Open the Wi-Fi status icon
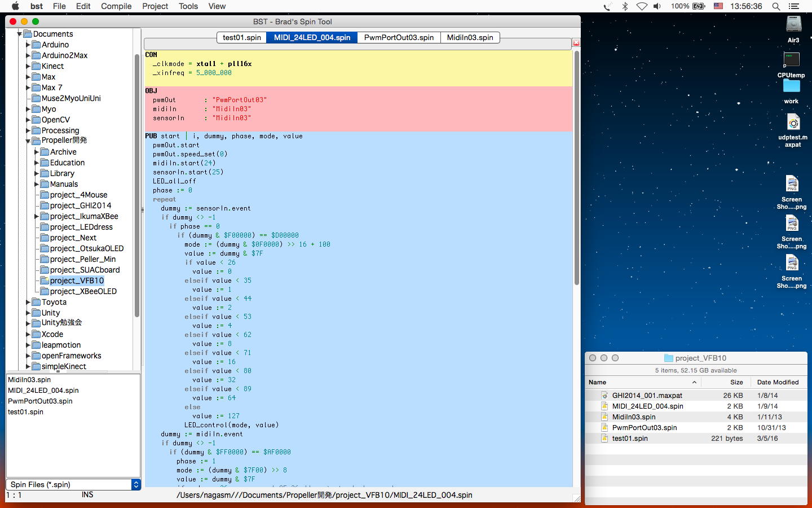 point(642,6)
